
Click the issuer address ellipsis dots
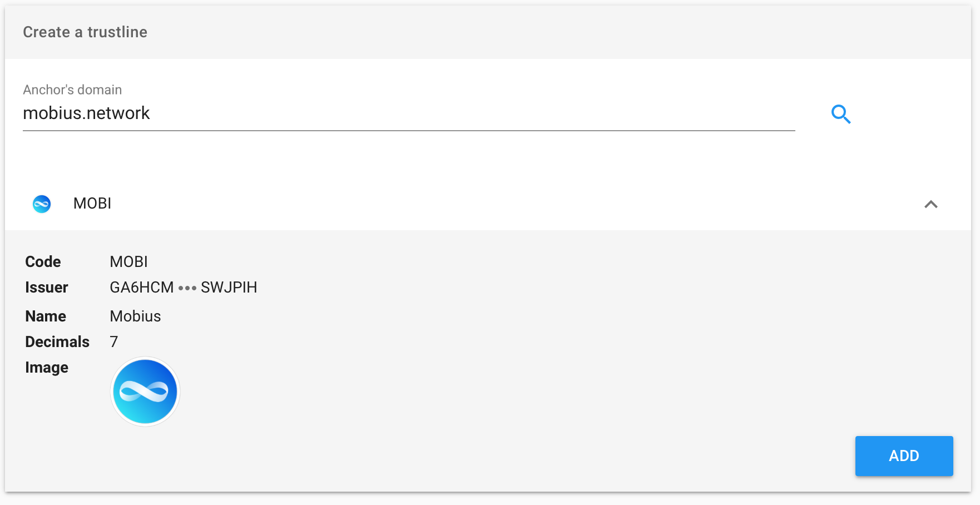point(187,288)
